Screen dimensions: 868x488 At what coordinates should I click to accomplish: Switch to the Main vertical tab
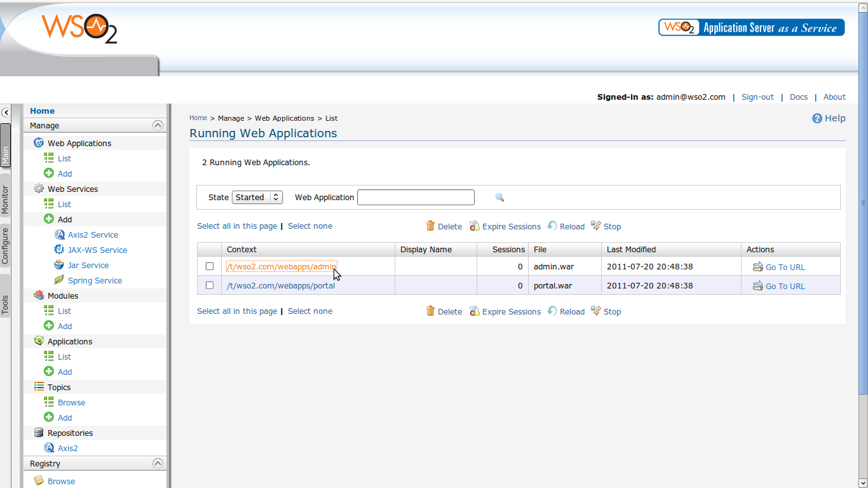(x=5, y=146)
